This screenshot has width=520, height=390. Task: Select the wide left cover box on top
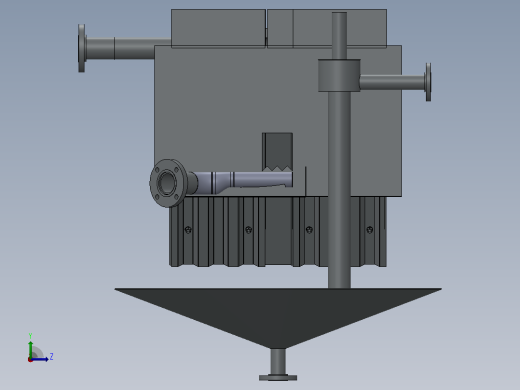point(218,28)
